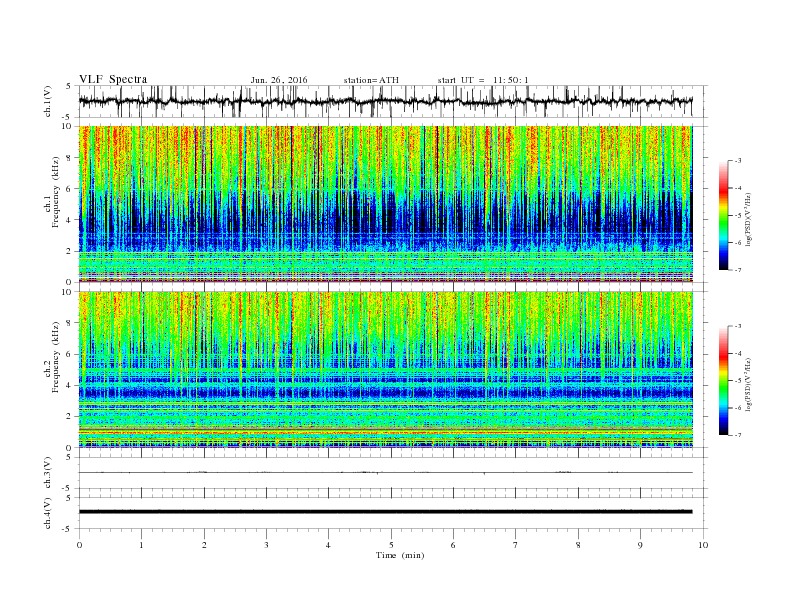Image resolution: width=792 pixels, height=612 pixels.
Task: Click the "8" minute tick label on time axis
Action: (578, 545)
